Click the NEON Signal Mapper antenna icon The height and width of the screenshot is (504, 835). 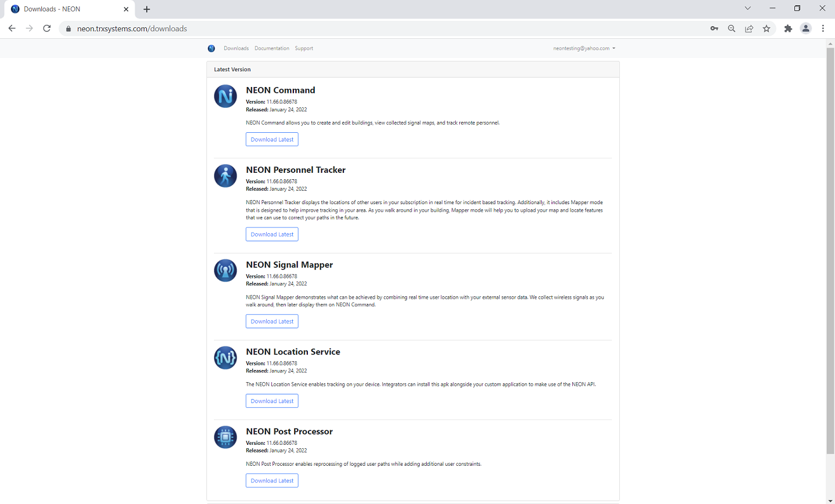tap(226, 271)
